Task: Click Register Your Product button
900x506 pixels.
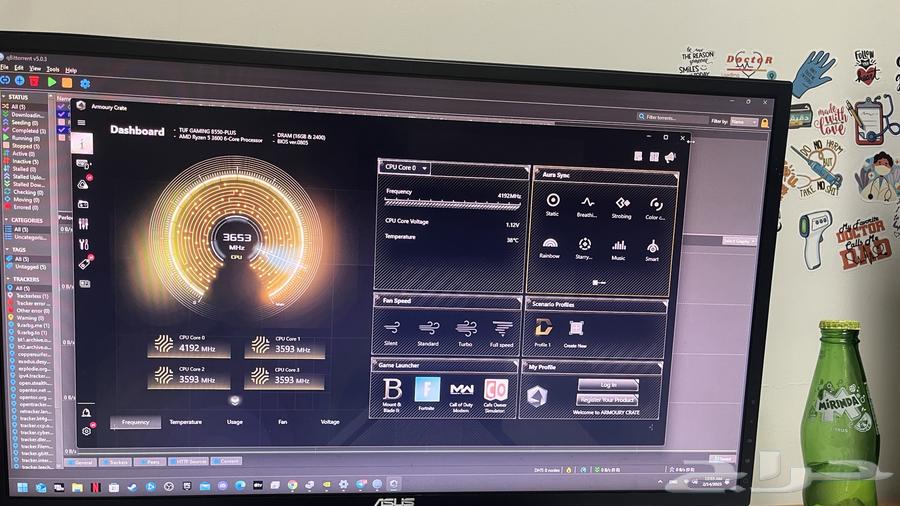Action: click(x=607, y=399)
